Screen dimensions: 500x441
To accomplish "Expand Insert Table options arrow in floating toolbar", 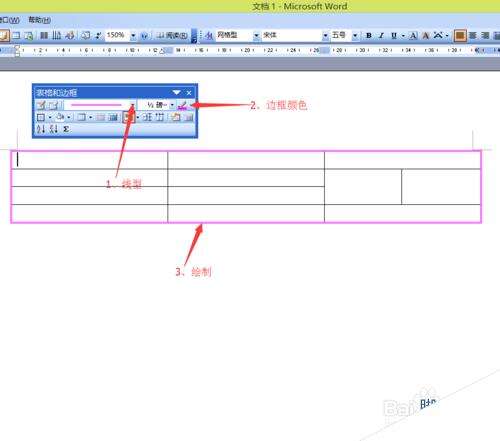I will coord(90,117).
